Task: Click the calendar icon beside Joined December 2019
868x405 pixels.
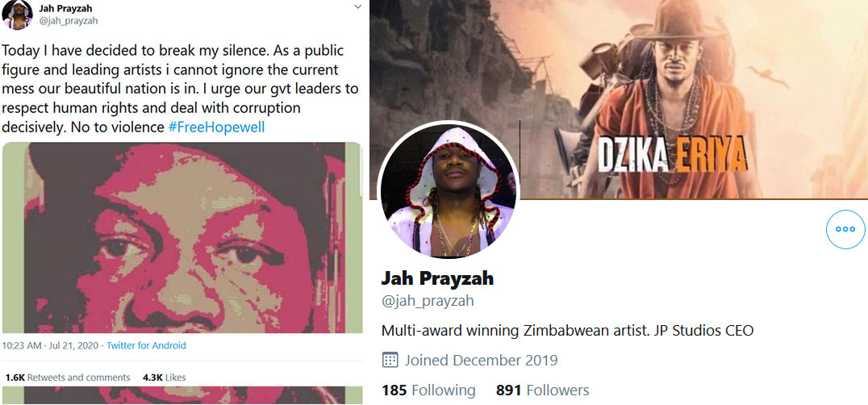Action: (390, 361)
